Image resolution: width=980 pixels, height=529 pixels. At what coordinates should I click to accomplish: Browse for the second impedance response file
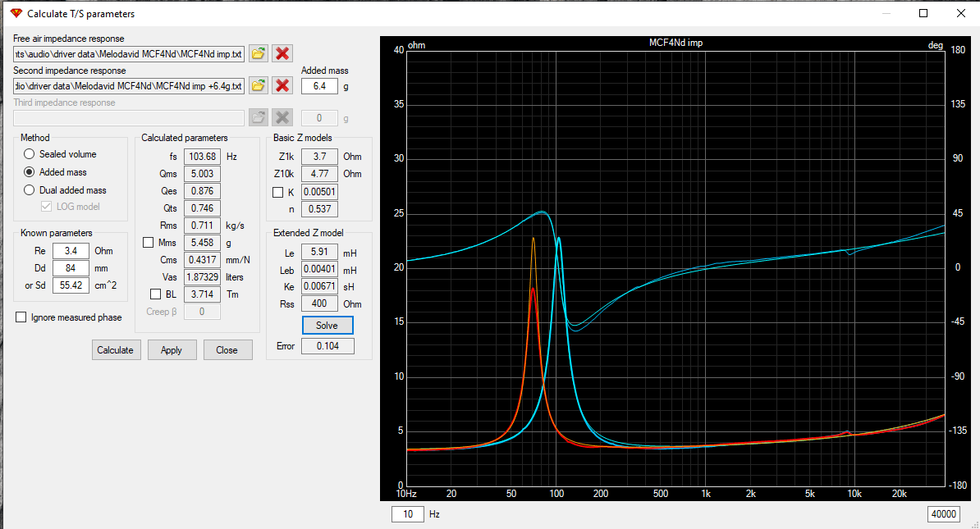click(x=258, y=85)
